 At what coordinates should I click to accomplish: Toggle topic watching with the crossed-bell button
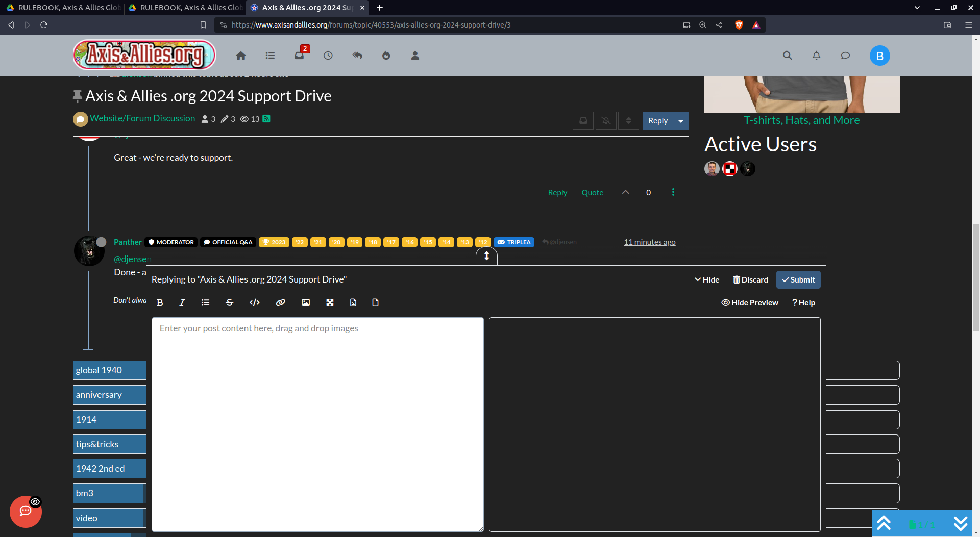pyautogui.click(x=606, y=121)
